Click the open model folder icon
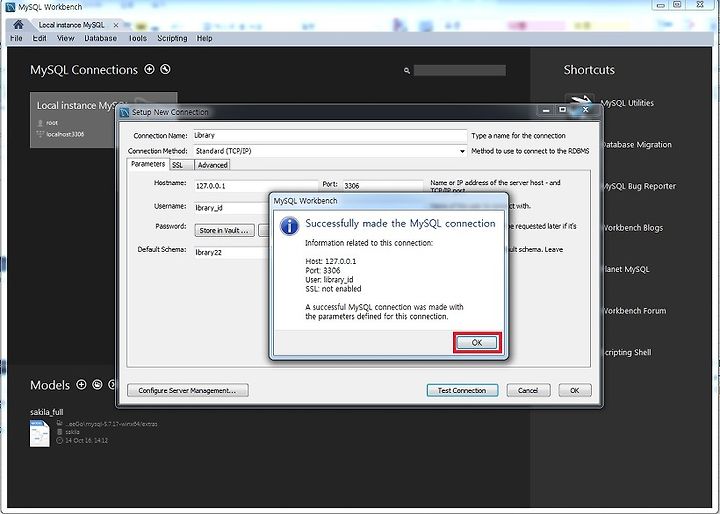The width and height of the screenshot is (720, 514). click(x=97, y=384)
